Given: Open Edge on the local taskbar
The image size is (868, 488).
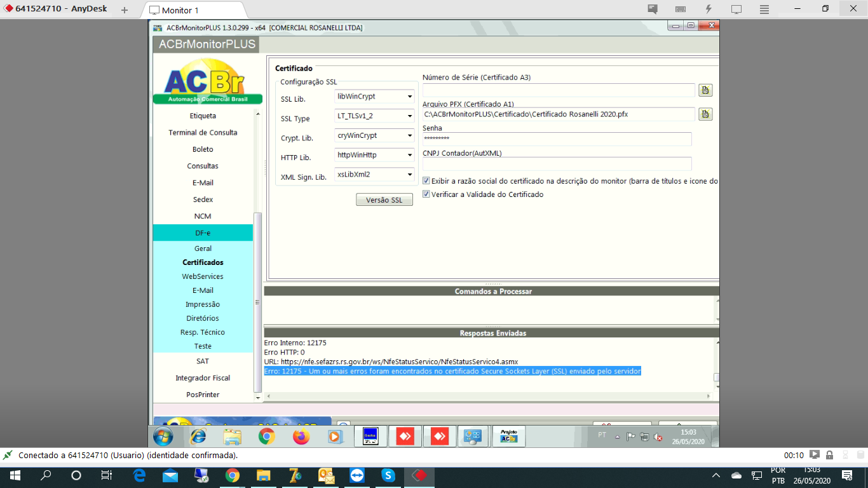Looking at the screenshot, I should tap(139, 475).
